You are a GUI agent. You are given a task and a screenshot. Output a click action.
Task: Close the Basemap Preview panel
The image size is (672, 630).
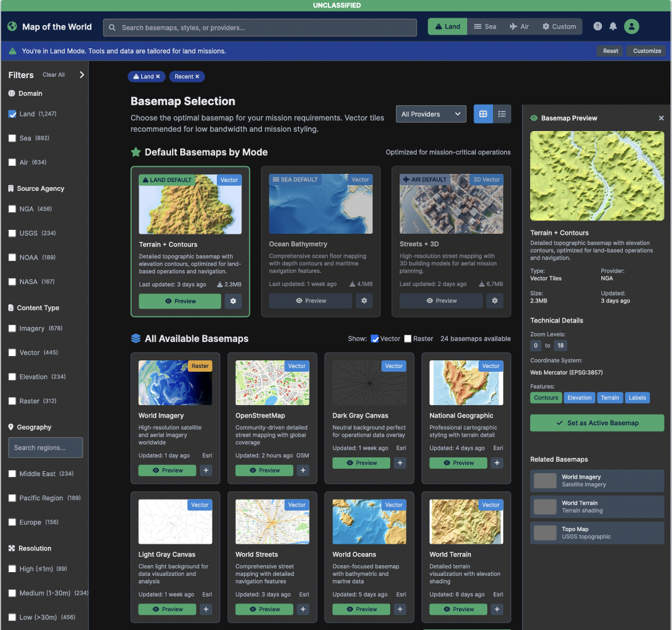[661, 118]
